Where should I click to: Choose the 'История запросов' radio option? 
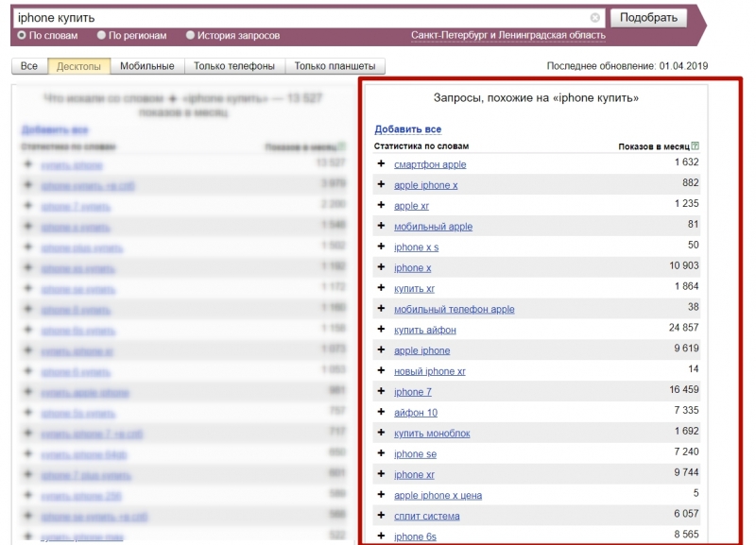(190, 35)
